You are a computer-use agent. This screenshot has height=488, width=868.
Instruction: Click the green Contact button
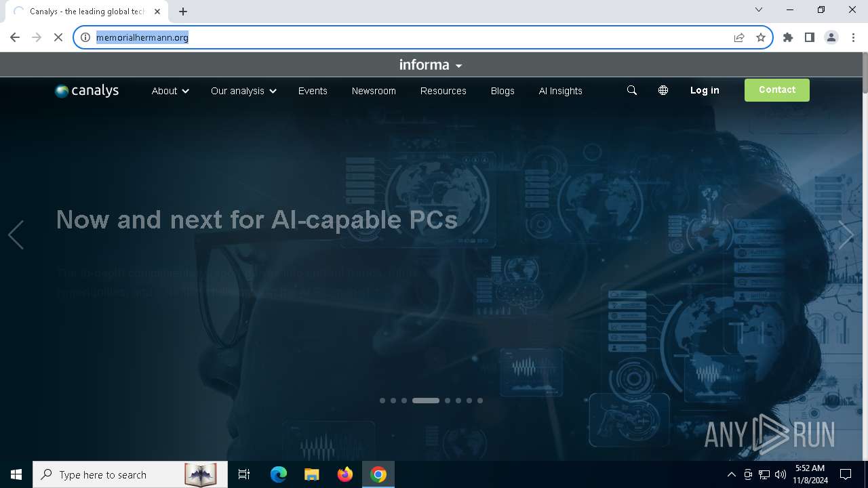pyautogui.click(x=777, y=90)
